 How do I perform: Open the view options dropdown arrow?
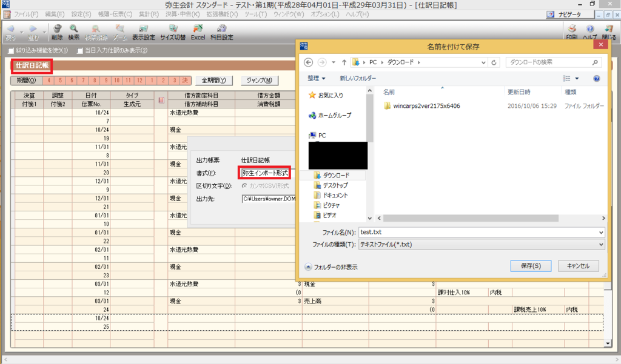(577, 78)
